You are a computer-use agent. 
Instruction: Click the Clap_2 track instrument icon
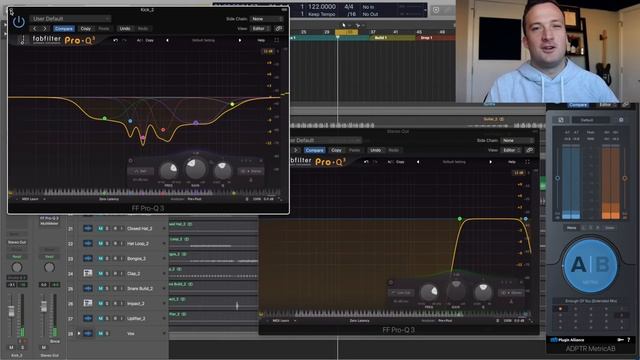click(88, 273)
